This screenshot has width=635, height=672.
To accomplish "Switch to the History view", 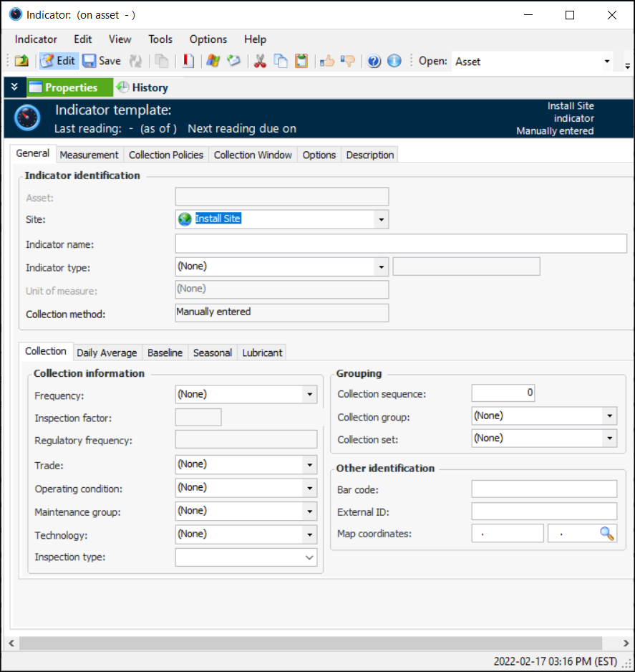I will (142, 87).
